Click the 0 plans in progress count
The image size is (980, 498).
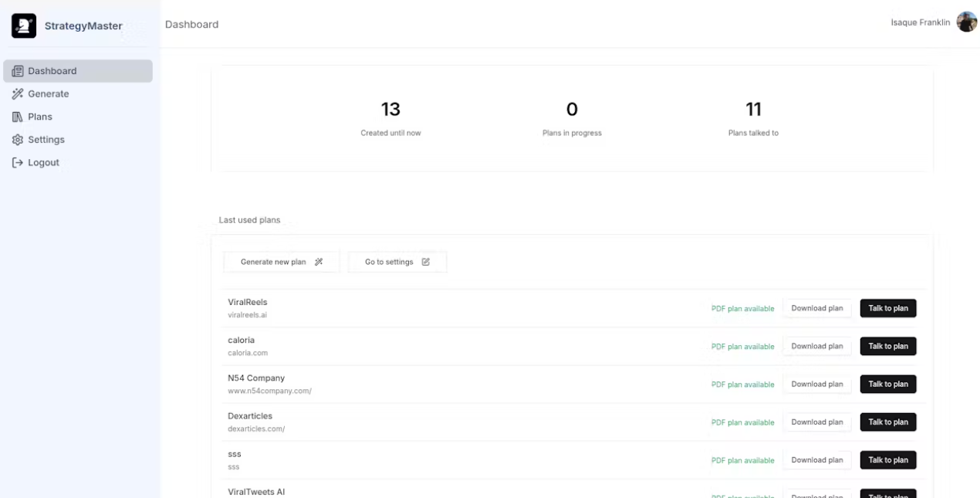(572, 109)
